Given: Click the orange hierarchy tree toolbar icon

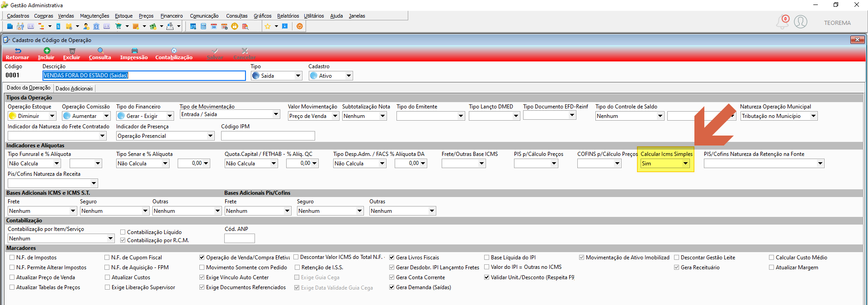Looking at the screenshot, I should tap(41, 26).
